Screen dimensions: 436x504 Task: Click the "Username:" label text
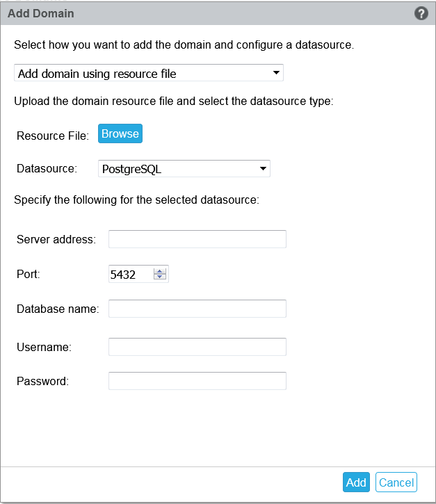point(45,347)
